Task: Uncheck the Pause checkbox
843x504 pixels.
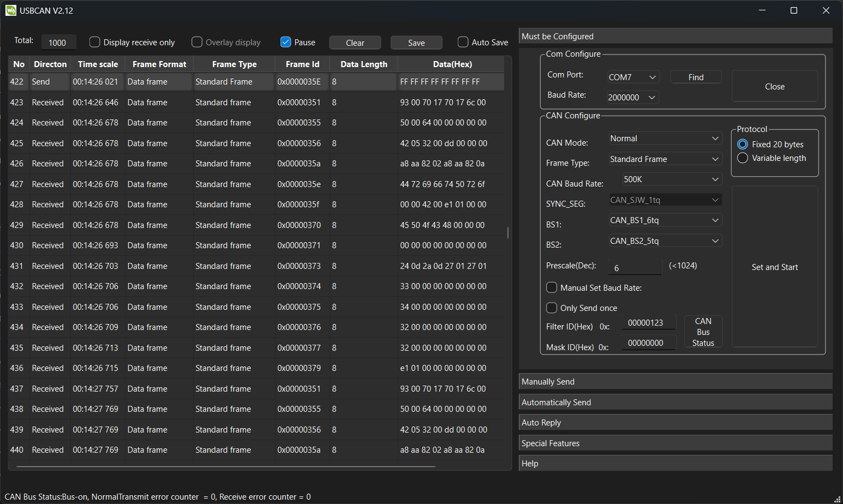Action: click(285, 42)
